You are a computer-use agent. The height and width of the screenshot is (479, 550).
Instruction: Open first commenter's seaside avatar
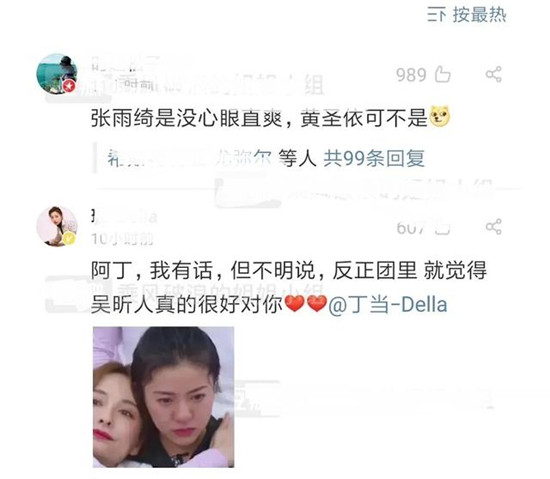[x=57, y=74]
